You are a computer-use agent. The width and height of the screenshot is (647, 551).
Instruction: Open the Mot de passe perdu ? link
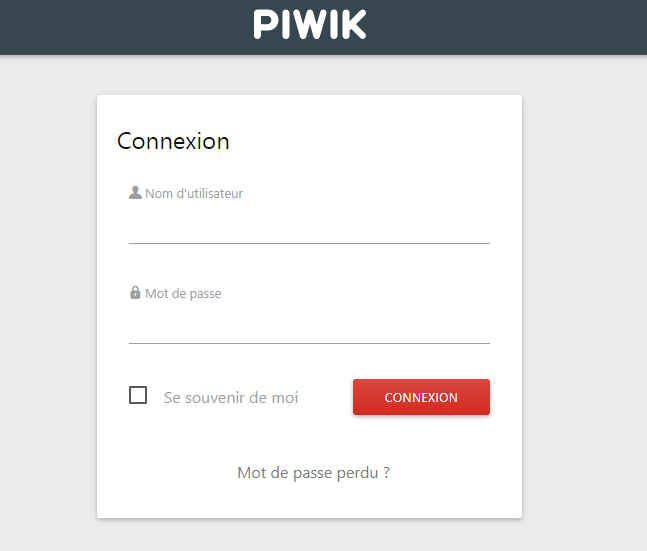pos(313,473)
